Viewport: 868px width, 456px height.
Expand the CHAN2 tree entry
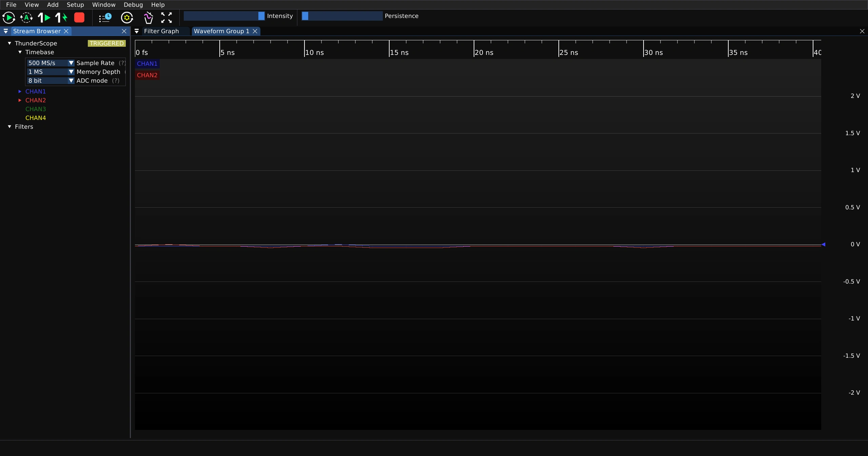20,100
